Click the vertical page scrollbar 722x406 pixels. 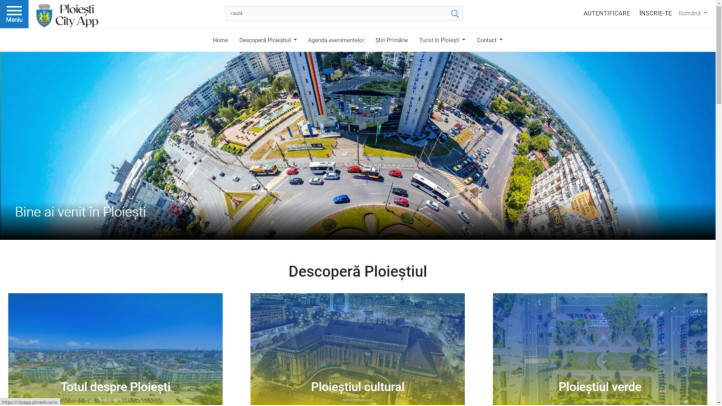point(718,200)
